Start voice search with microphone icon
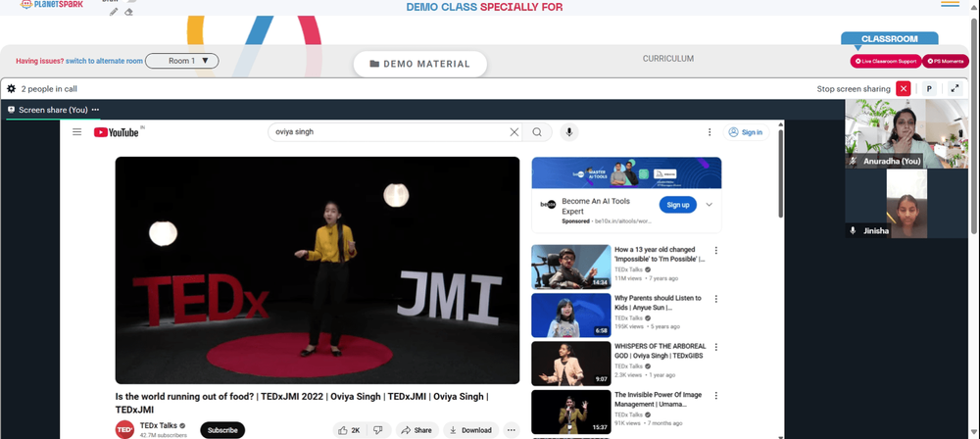The image size is (980, 439). pyautogui.click(x=568, y=132)
